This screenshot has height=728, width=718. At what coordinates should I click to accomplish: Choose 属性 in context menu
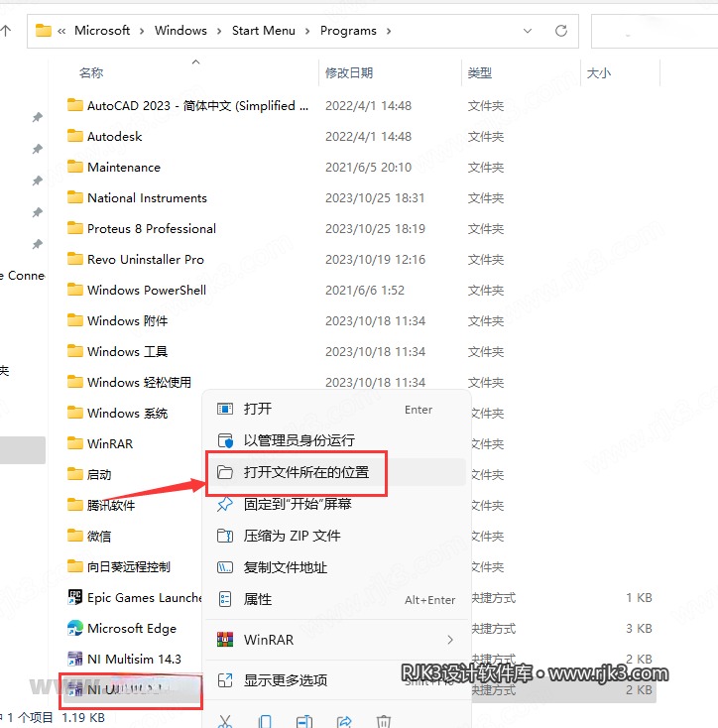335,599
